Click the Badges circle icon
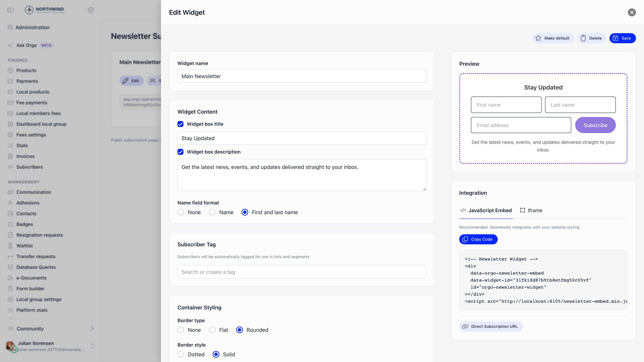Image resolution: width=644 pixels, height=362 pixels. click(x=10, y=224)
